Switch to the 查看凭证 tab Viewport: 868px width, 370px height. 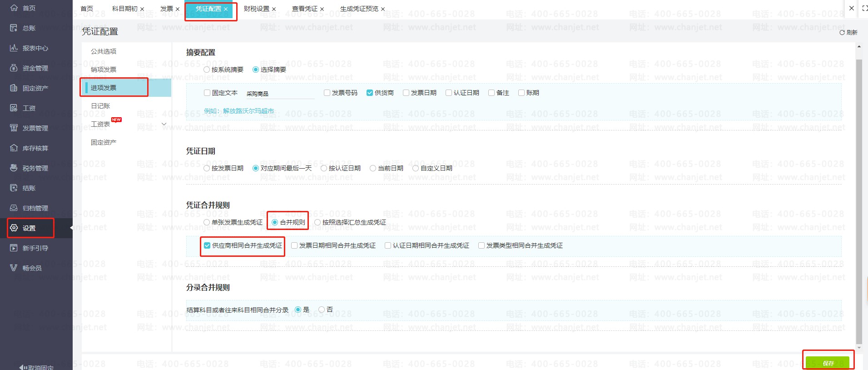click(x=304, y=9)
